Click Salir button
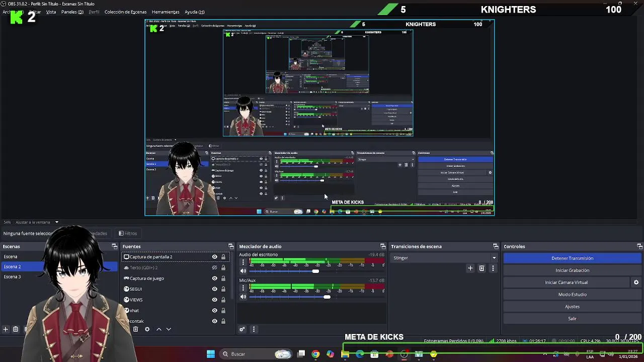 [x=572, y=319]
